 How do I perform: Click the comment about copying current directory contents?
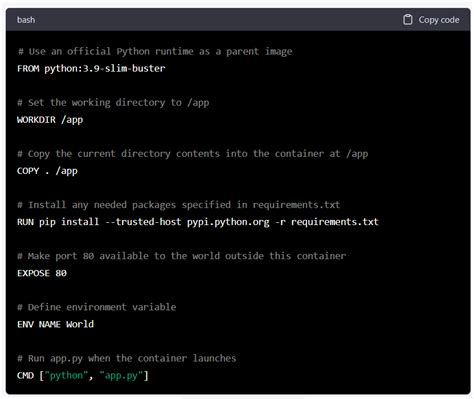(x=193, y=154)
